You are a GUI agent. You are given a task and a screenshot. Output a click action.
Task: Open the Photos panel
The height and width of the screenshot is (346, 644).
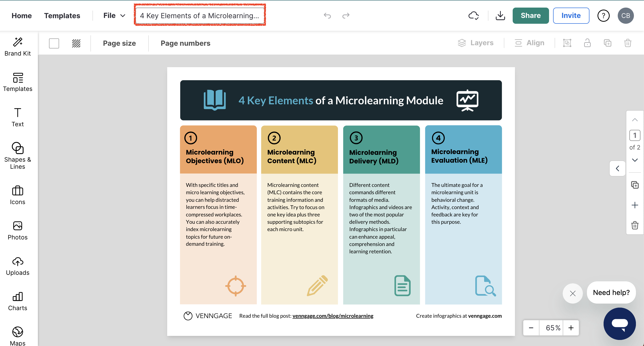click(x=17, y=230)
